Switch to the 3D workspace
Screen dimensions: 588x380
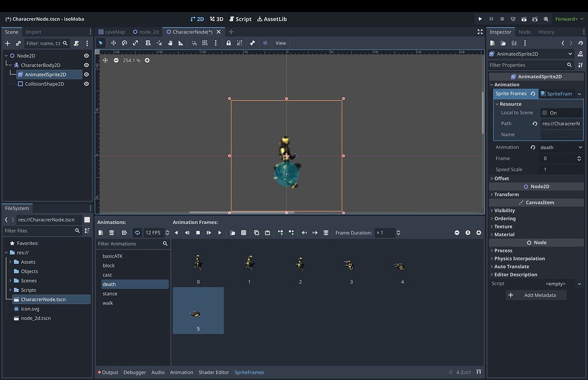pos(216,18)
